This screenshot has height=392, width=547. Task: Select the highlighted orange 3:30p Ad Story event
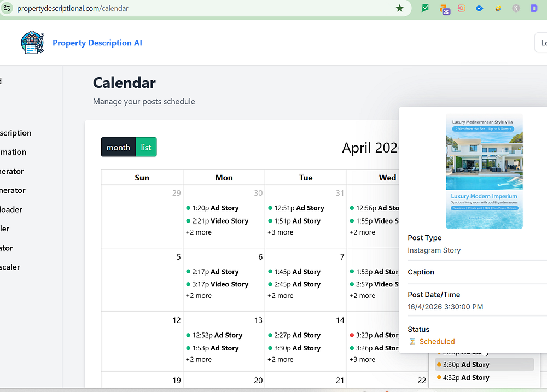[485, 365]
